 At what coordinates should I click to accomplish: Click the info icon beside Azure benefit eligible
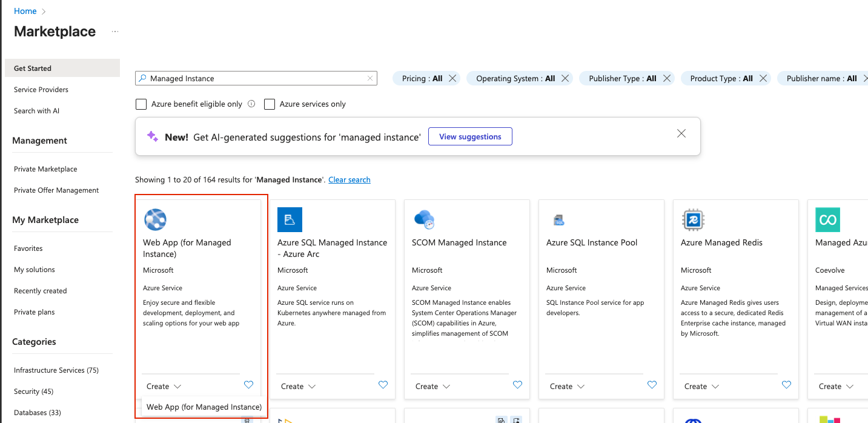(x=251, y=104)
